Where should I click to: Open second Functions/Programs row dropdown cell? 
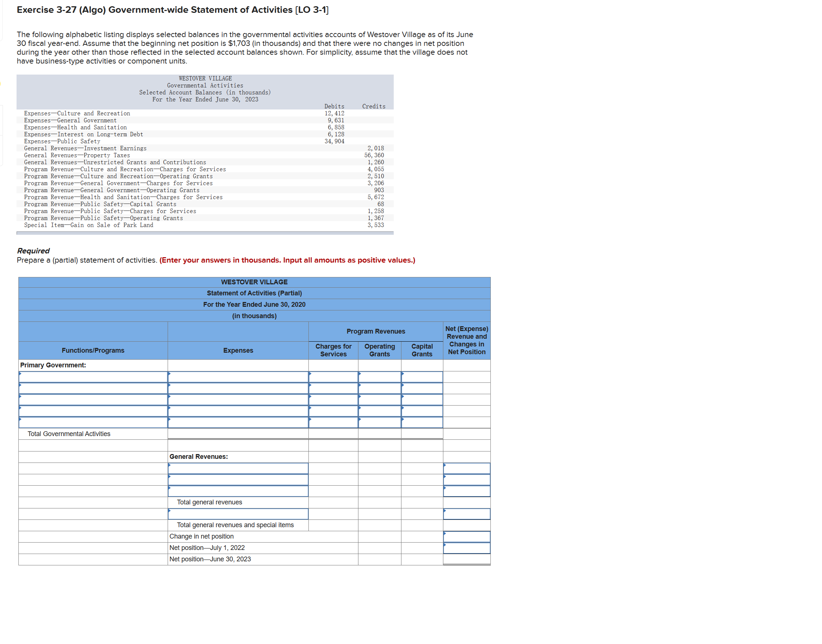93,388
